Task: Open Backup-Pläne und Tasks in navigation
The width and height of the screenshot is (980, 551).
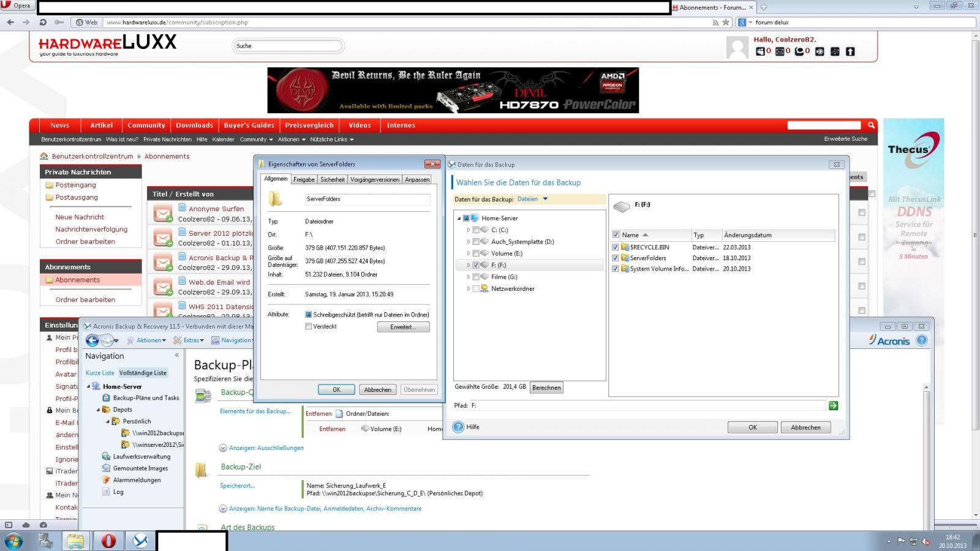Action: click(146, 398)
